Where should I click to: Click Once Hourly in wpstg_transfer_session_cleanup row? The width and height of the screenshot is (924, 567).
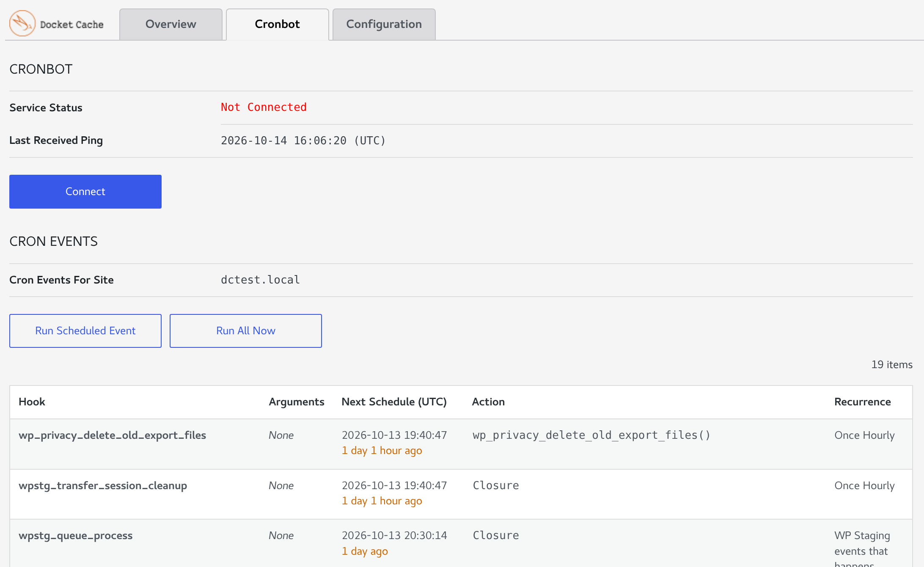[x=864, y=486]
